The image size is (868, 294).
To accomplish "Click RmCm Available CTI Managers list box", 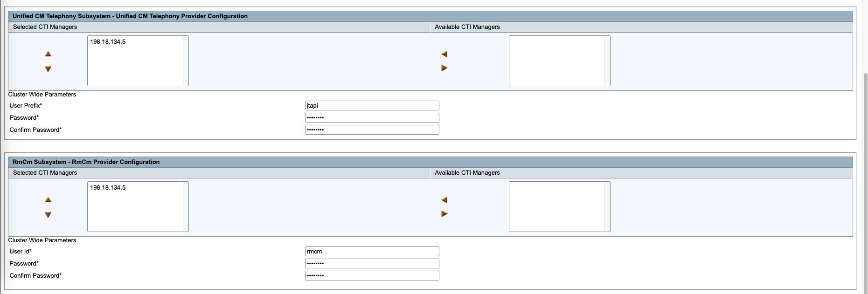I will tap(557, 206).
